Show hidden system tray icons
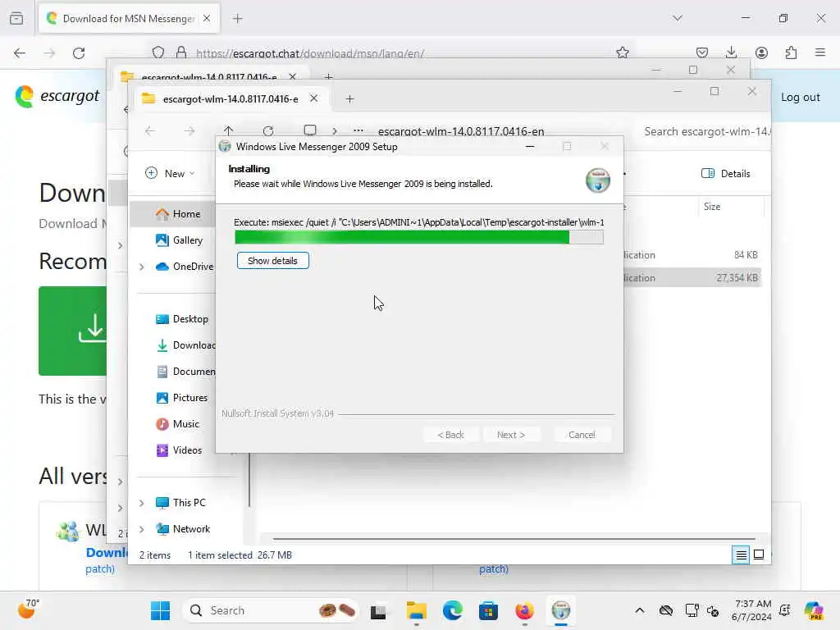The height and width of the screenshot is (630, 840). 639,610
